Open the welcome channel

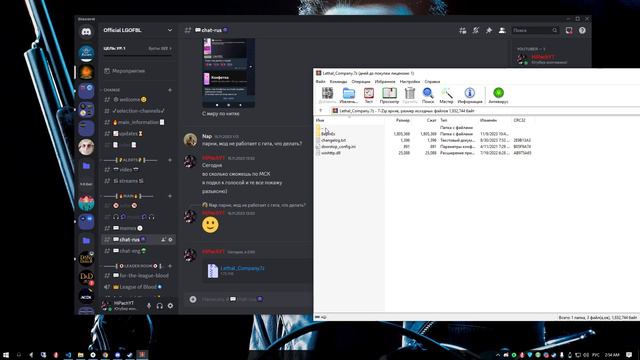(x=138, y=100)
